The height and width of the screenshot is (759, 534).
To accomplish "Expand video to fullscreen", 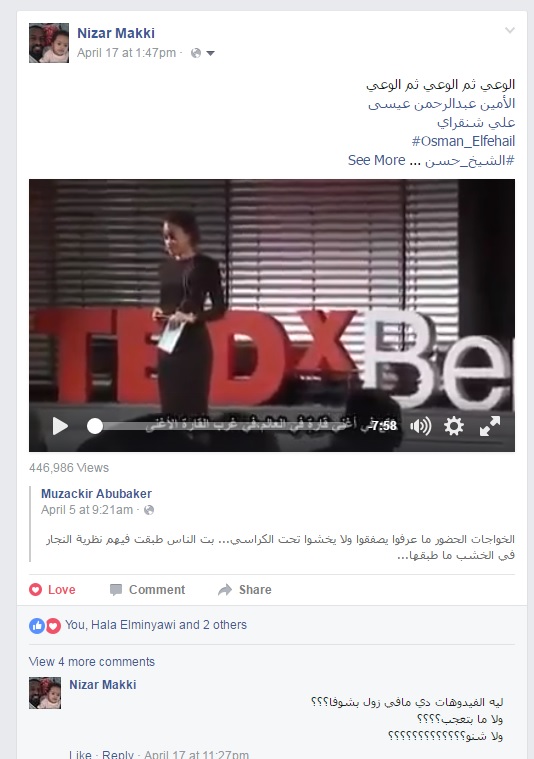I will pyautogui.click(x=489, y=426).
